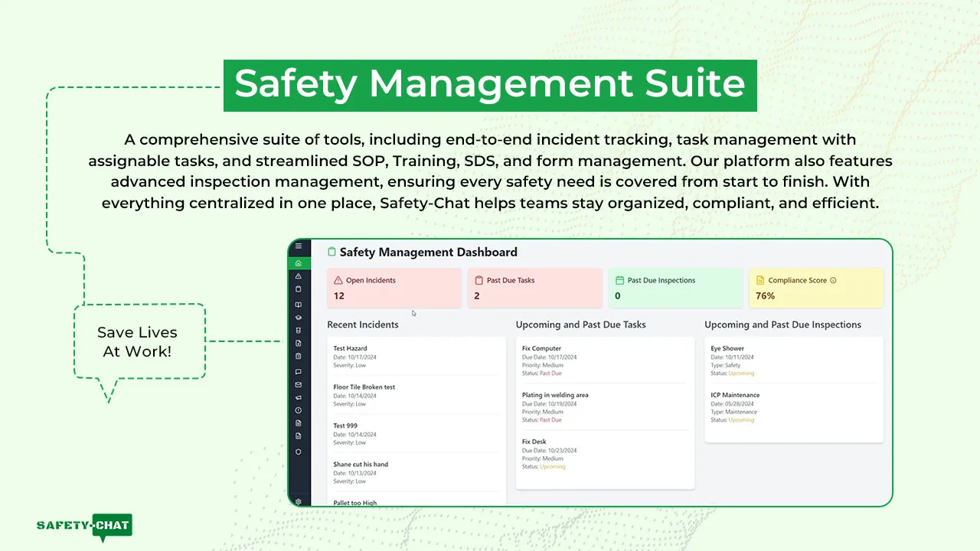Click the Safety Management Dashboard title
This screenshot has height=551, width=980.
pyautogui.click(x=429, y=252)
